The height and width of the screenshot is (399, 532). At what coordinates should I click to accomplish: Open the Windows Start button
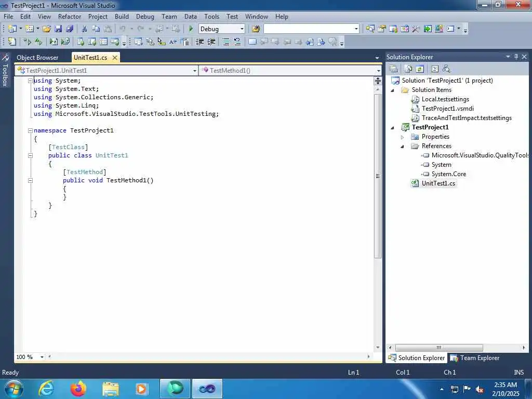click(14, 389)
